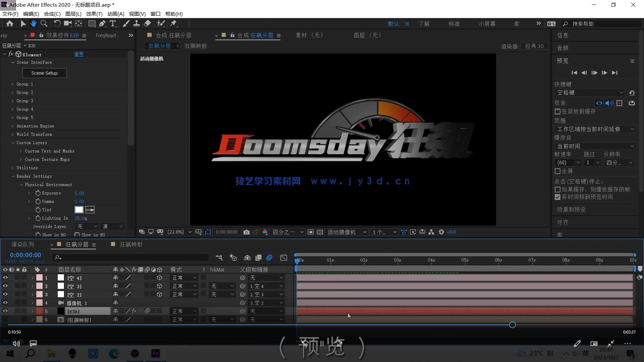Select the Puppet Pin tool
Image resolution: width=644 pixels, height=362 pixels.
coord(173,23)
